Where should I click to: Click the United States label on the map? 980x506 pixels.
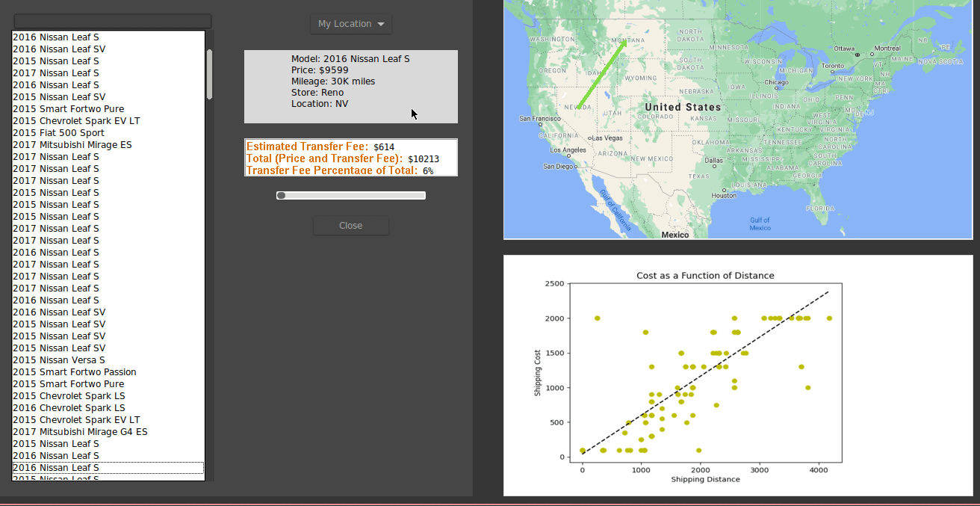coord(683,107)
